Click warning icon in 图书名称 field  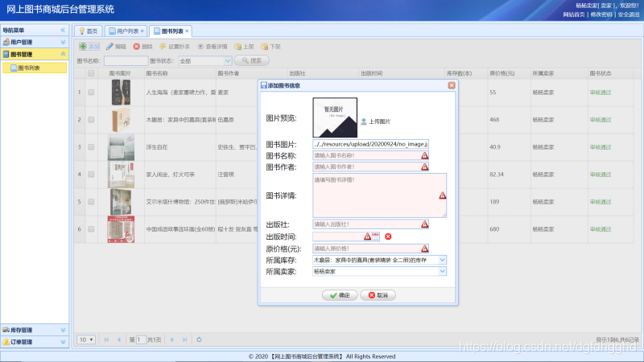(x=424, y=155)
